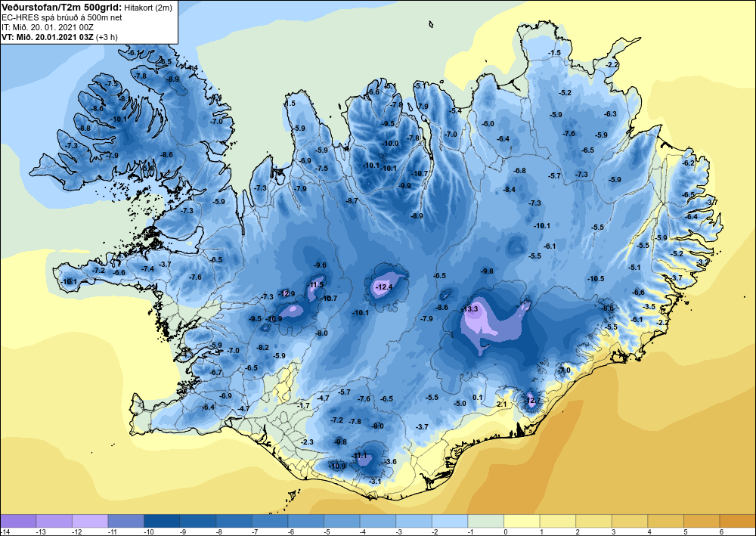Click the -10.5 temperature value
Image resolution: width=756 pixels, height=536 pixels.
pos(596,279)
